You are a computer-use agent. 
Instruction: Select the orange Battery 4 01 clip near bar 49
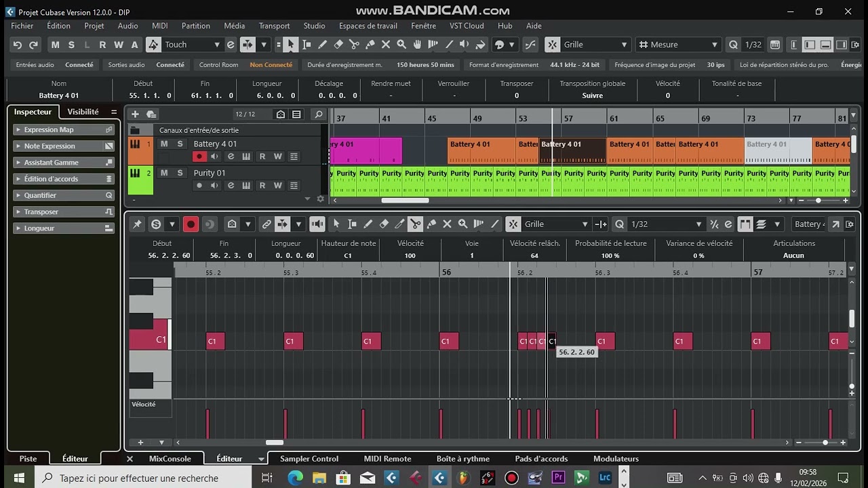(x=481, y=151)
